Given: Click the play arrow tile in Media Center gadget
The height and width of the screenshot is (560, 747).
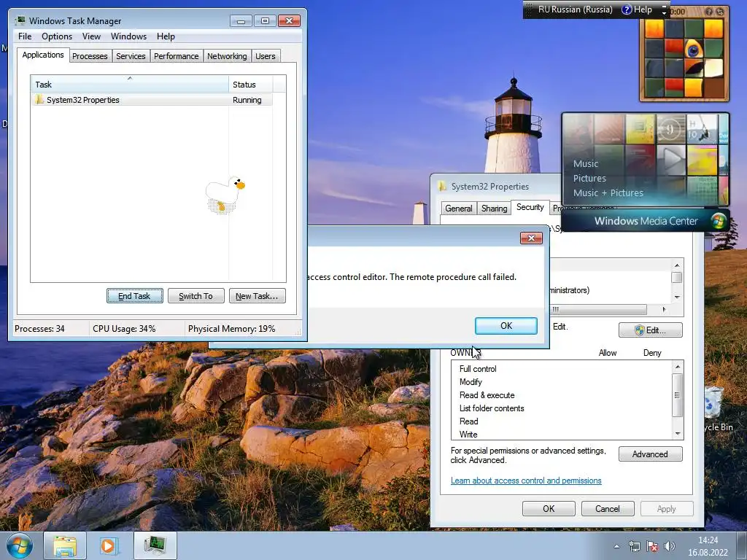Looking at the screenshot, I should [x=671, y=160].
